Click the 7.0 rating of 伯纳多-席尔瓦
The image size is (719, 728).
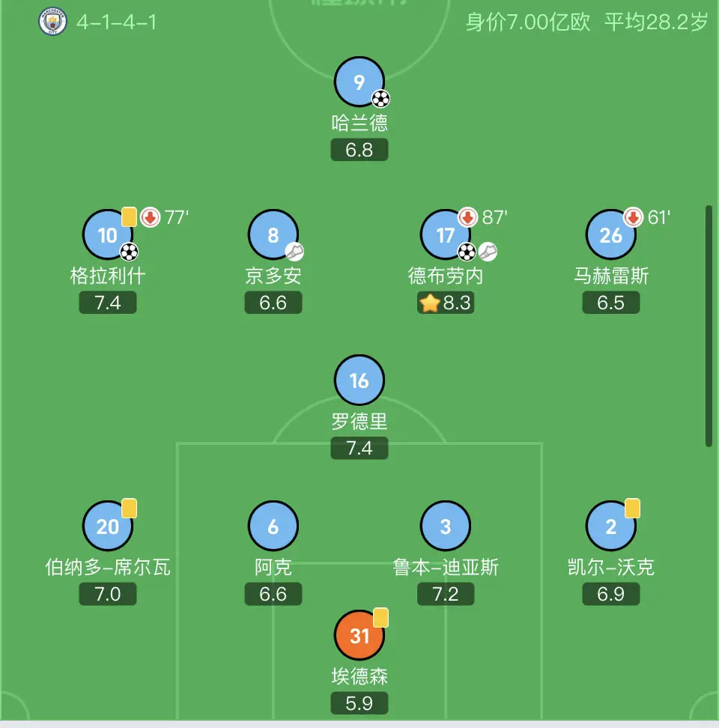(108, 594)
